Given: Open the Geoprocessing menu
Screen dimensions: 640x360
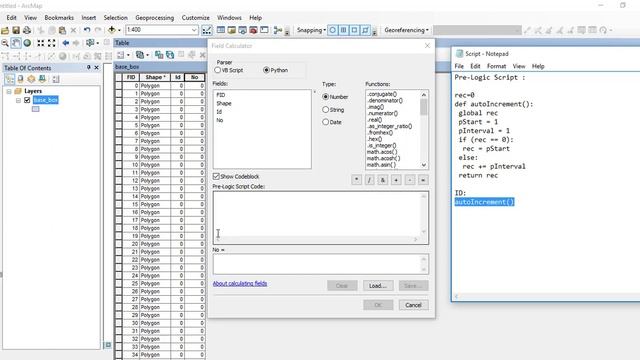Looking at the screenshot, I should coord(154,18).
